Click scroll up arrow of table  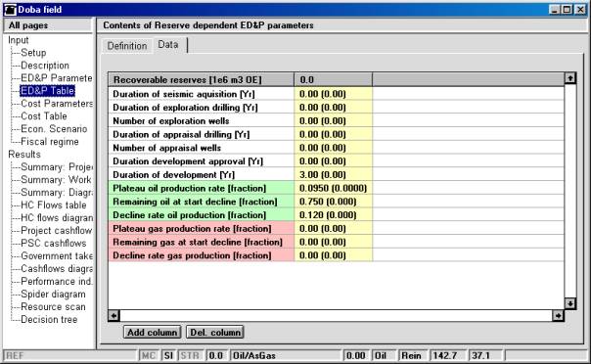pos(569,78)
